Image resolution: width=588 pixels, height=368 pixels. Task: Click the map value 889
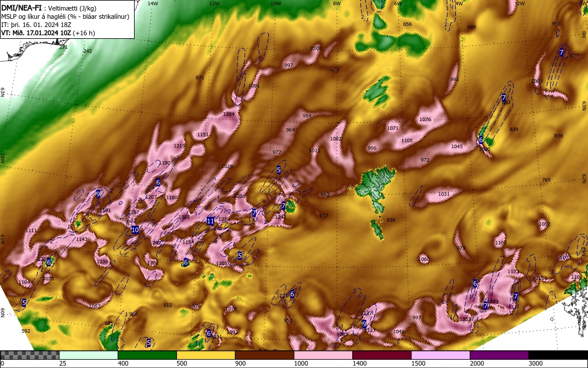(x=472, y=27)
